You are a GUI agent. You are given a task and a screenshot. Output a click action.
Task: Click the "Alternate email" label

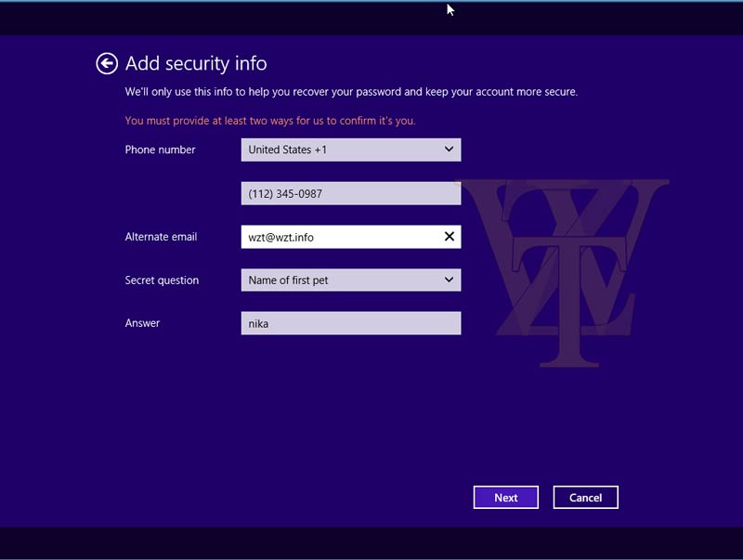point(161,237)
